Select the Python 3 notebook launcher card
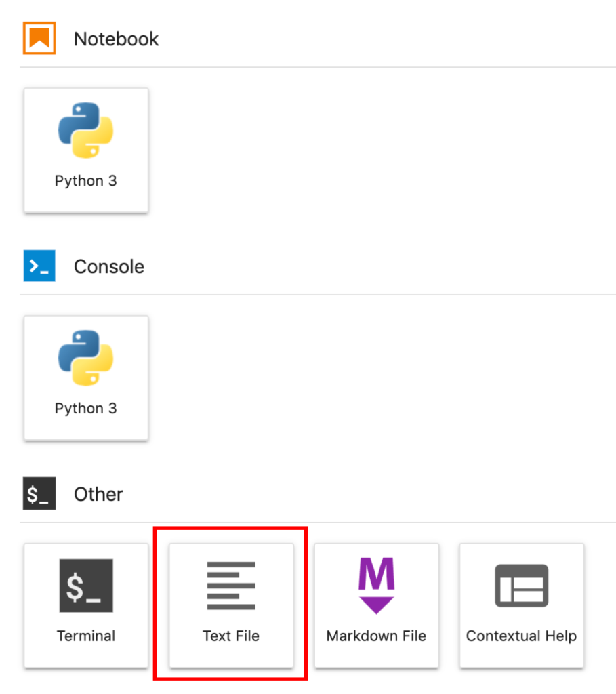The width and height of the screenshot is (616, 694). coord(85,150)
